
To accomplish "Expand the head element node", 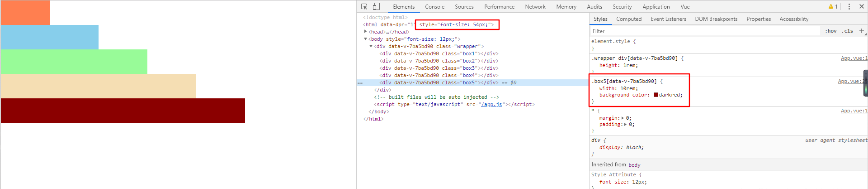I will pos(365,32).
